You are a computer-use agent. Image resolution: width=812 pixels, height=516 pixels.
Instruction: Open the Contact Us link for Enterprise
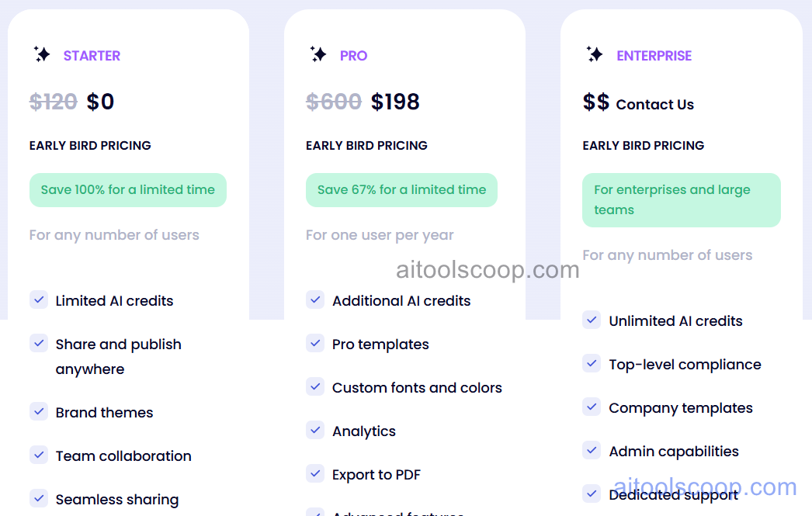coord(654,104)
